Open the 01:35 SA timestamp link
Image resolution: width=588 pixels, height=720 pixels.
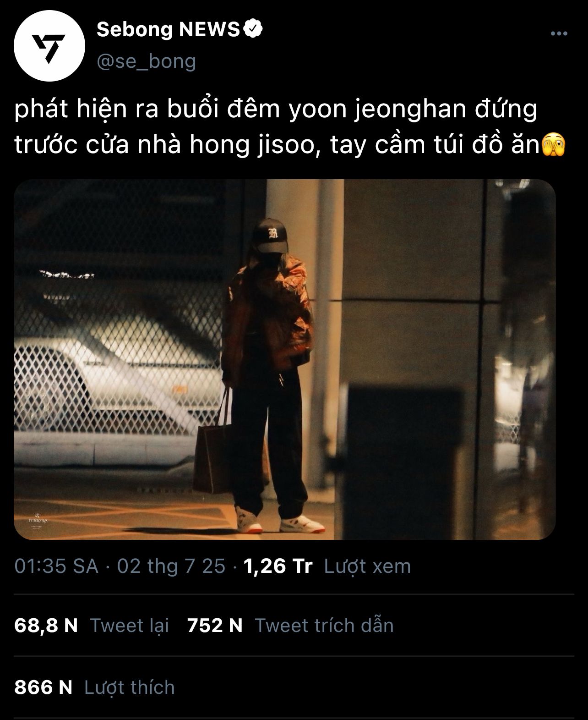point(56,566)
